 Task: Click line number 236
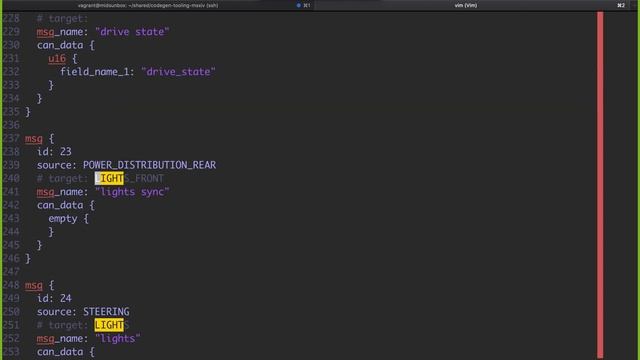11,125
